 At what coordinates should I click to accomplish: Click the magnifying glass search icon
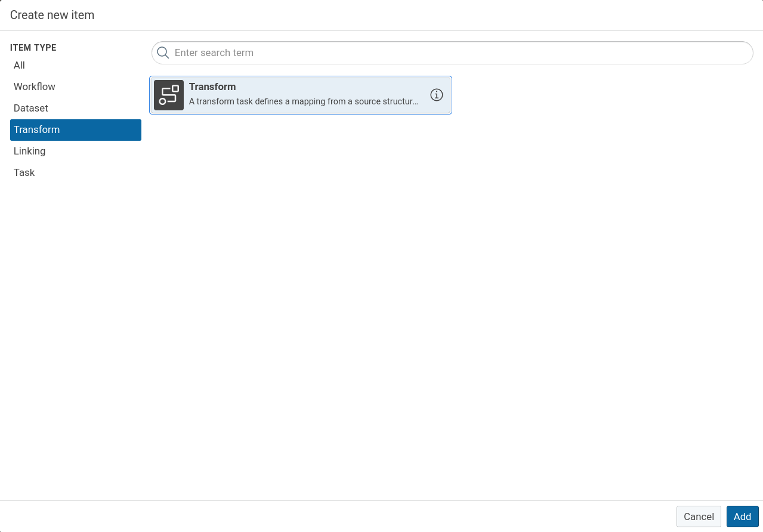coord(163,53)
